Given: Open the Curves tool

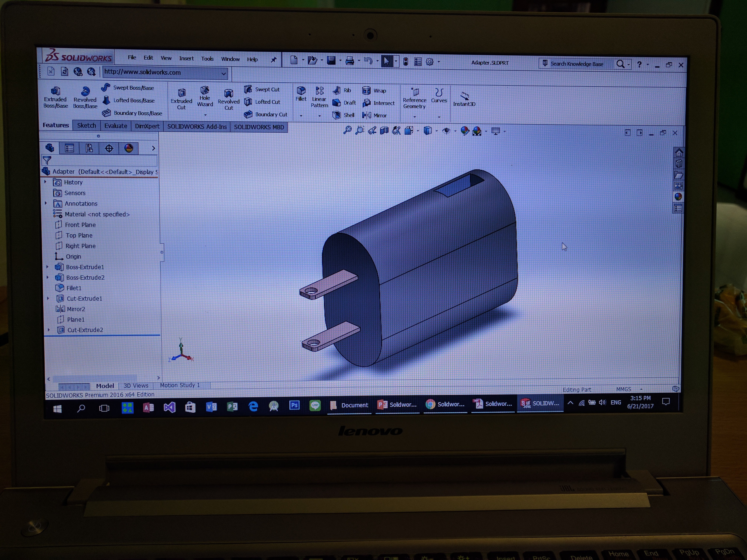Looking at the screenshot, I should [x=439, y=96].
